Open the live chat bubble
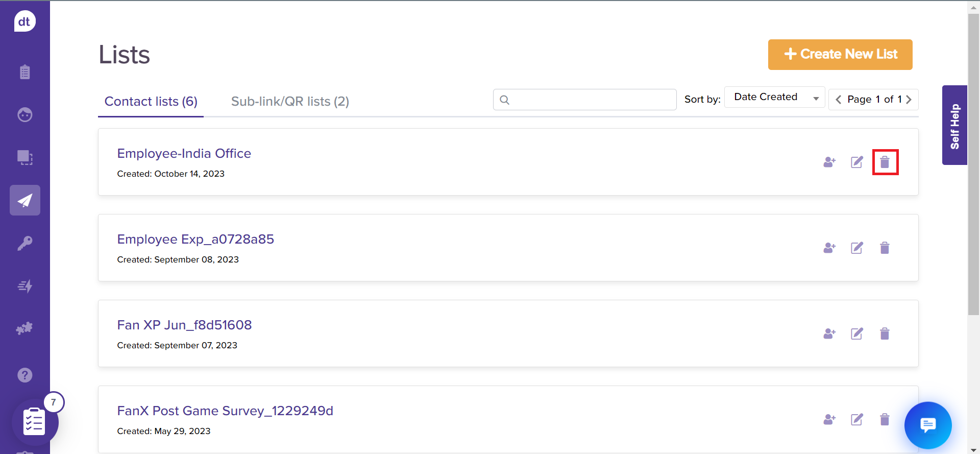This screenshot has height=454, width=980. point(927,425)
